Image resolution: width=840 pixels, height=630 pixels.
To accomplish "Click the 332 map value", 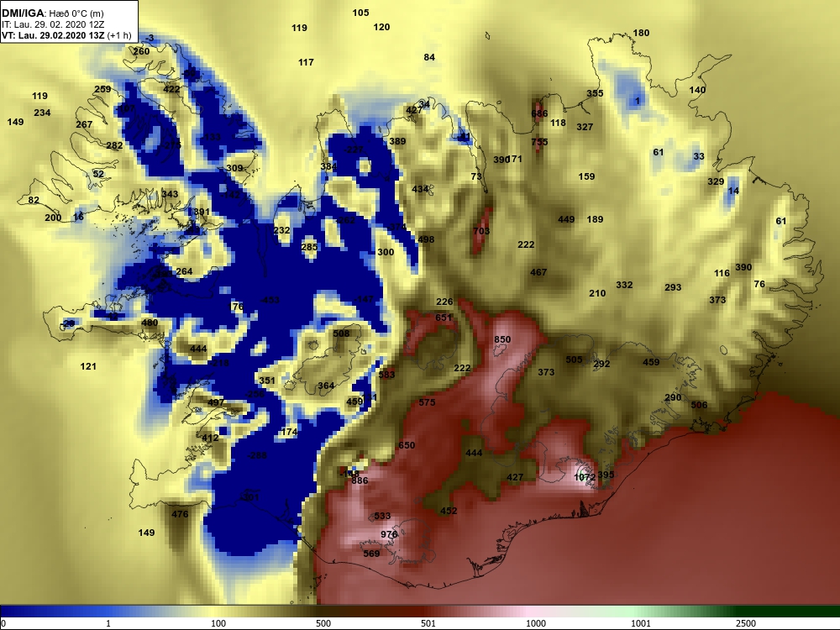I will click(x=624, y=285).
